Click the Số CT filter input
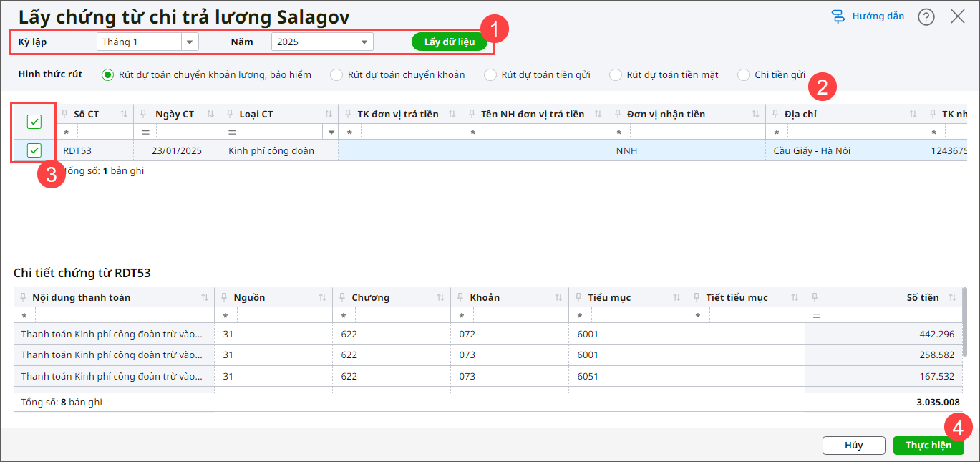 (x=104, y=133)
